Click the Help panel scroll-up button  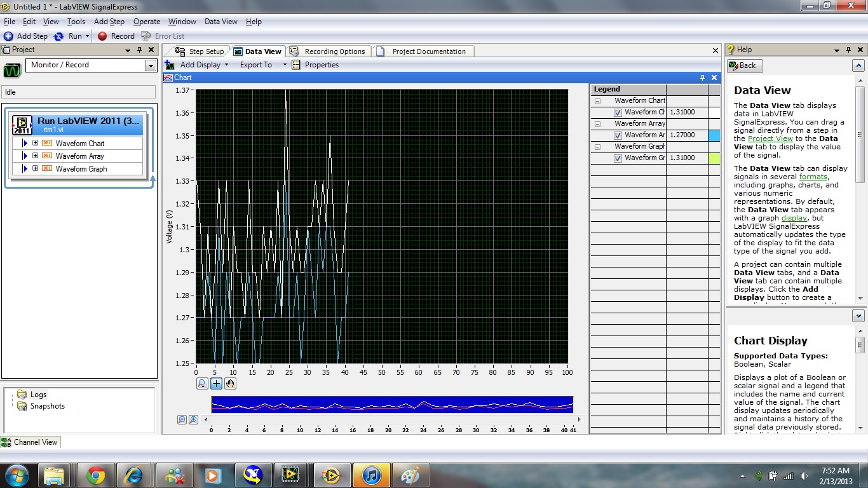coord(858,65)
